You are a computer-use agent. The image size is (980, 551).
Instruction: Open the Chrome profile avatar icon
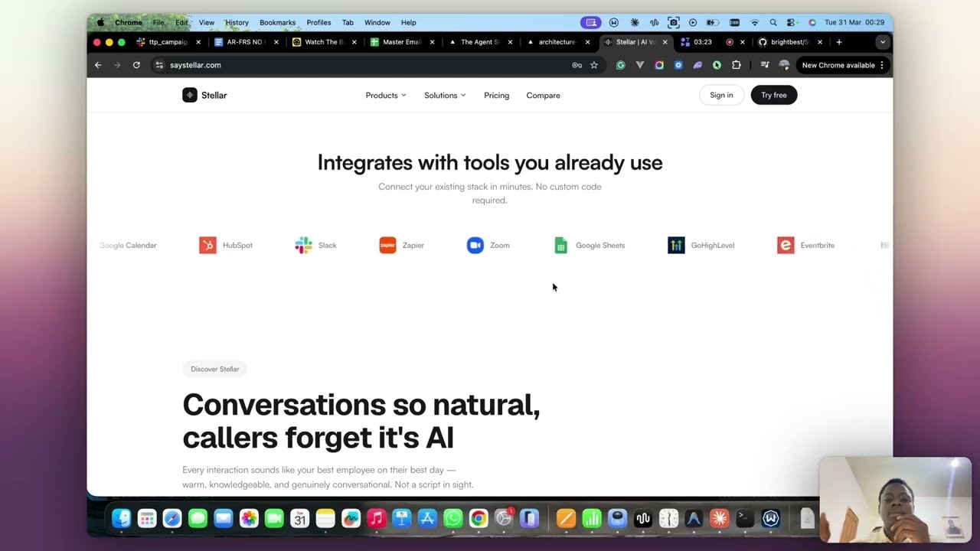point(784,65)
